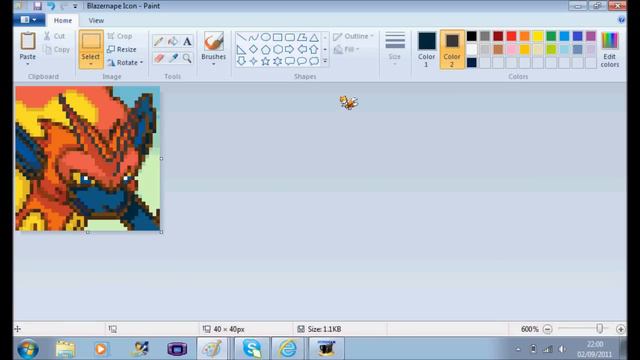Pick the black color swatch
Viewport: 640px width, 360px height.
pyautogui.click(x=471, y=36)
